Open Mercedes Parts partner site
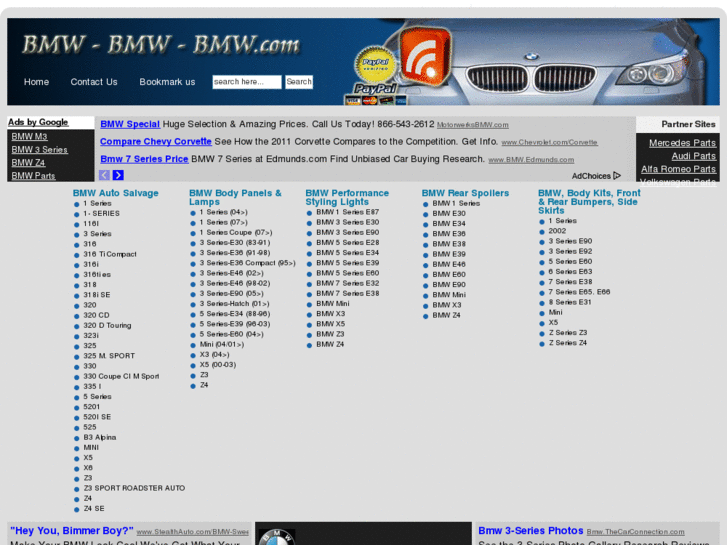This screenshot has width=727, height=545. tap(682, 143)
